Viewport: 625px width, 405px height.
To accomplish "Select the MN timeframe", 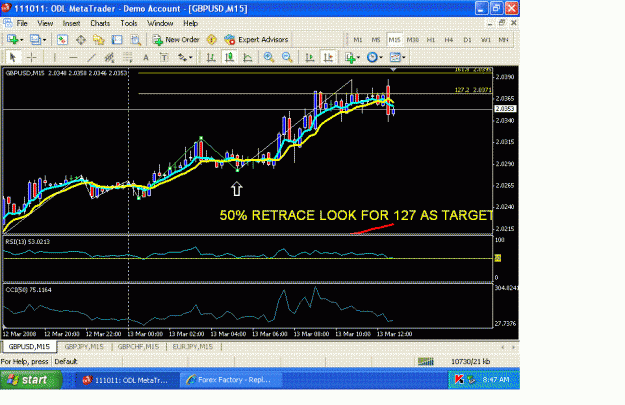I will [503, 40].
